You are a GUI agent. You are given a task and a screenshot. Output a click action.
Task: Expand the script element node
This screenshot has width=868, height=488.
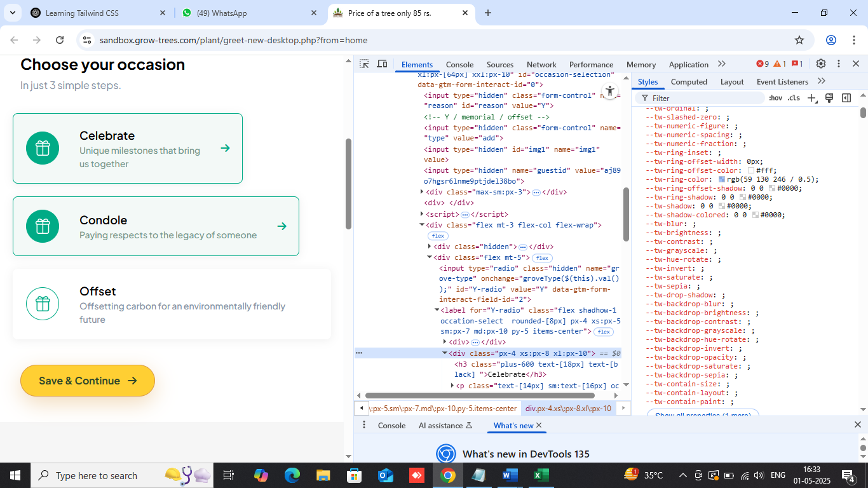422,214
